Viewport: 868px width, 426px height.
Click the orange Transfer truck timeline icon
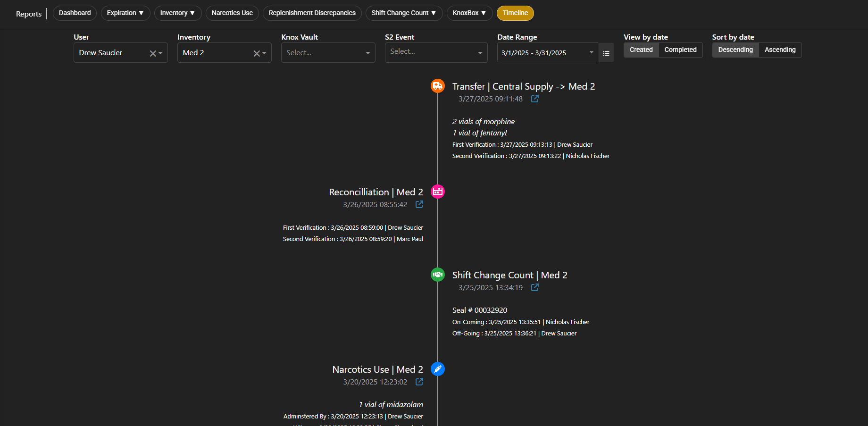(x=438, y=86)
